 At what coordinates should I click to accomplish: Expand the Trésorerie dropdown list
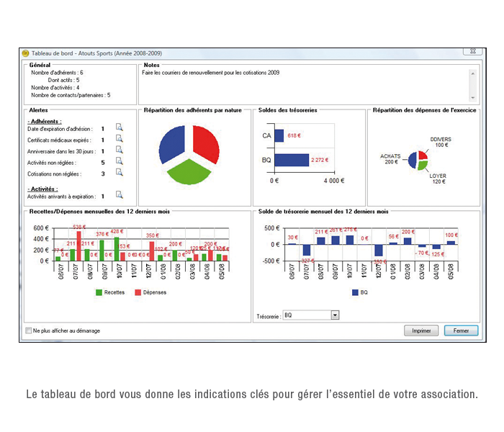(334, 315)
